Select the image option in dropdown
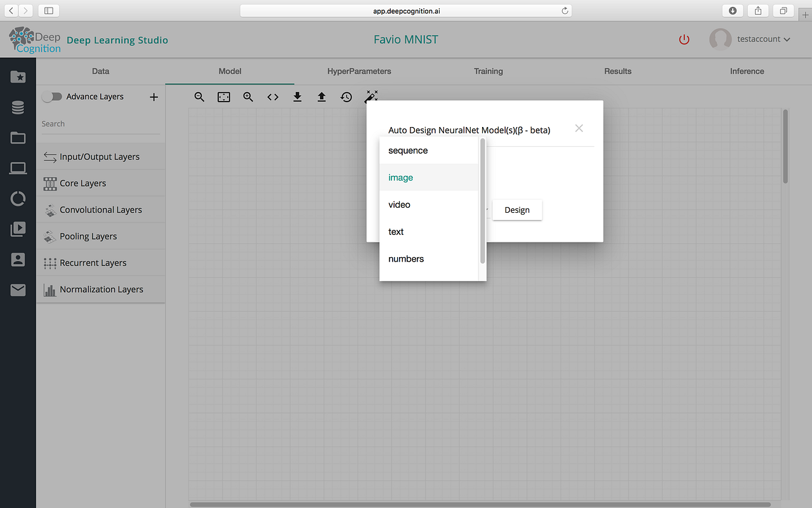Image resolution: width=812 pixels, height=508 pixels. pyautogui.click(x=429, y=178)
